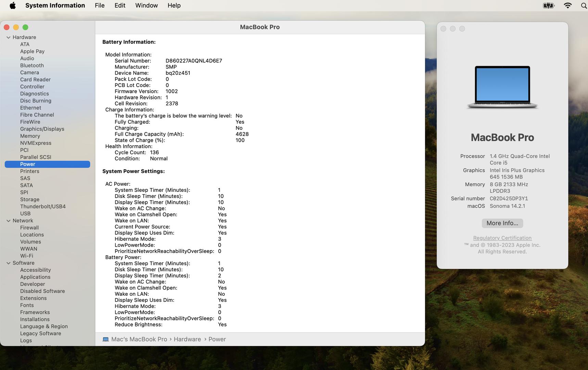Image resolution: width=588 pixels, height=370 pixels.
Task: Select the highlighted Power sidebar item
Action: (47, 164)
